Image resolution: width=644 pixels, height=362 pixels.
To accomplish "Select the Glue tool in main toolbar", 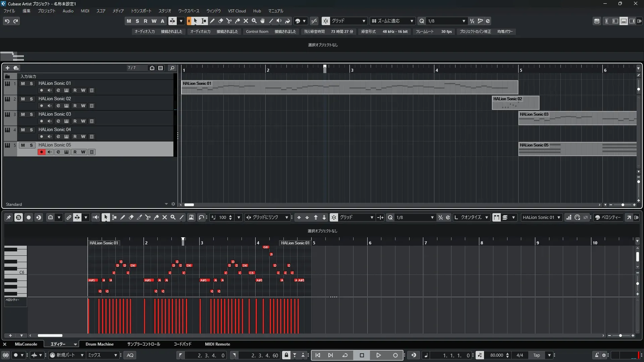I will tap(237, 21).
